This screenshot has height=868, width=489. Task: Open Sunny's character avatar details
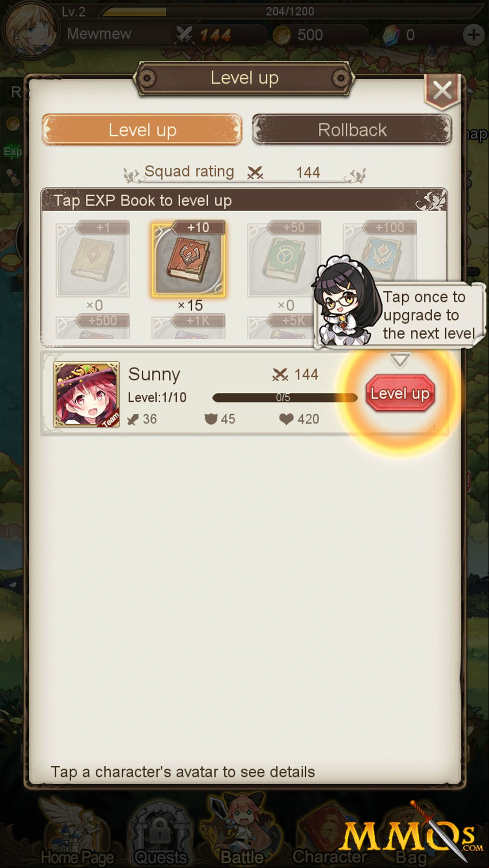point(86,395)
